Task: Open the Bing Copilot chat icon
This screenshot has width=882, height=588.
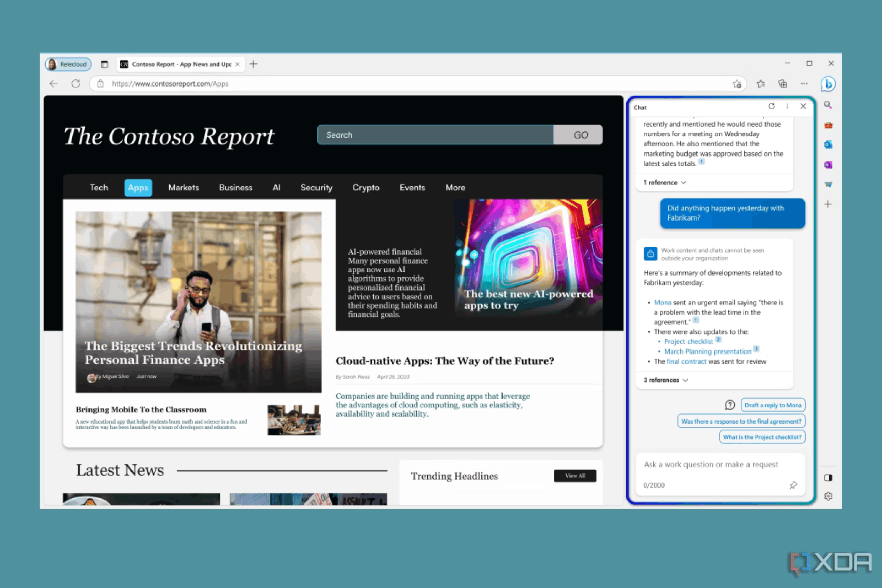Action: 827,84
